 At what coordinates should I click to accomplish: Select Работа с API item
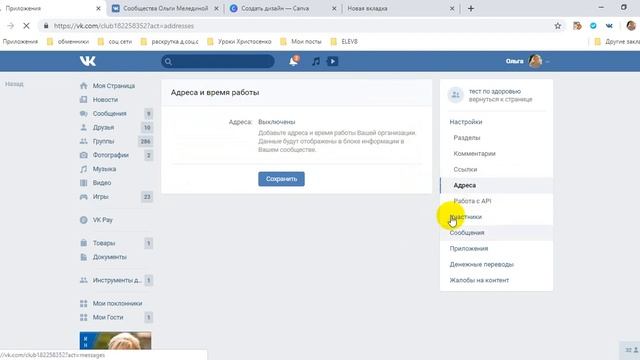[472, 201]
